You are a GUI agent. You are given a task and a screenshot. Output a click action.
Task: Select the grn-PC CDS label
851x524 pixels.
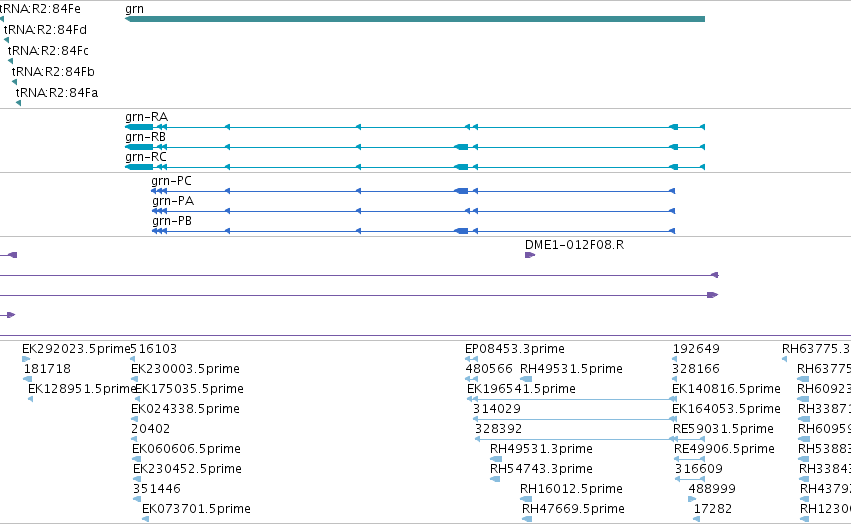coord(172,181)
